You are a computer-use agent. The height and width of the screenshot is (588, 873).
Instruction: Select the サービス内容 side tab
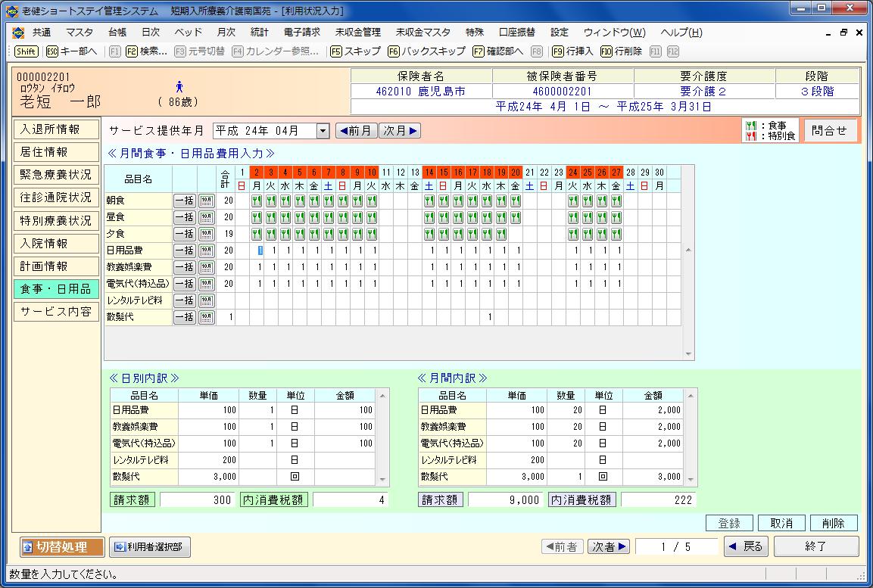(57, 312)
